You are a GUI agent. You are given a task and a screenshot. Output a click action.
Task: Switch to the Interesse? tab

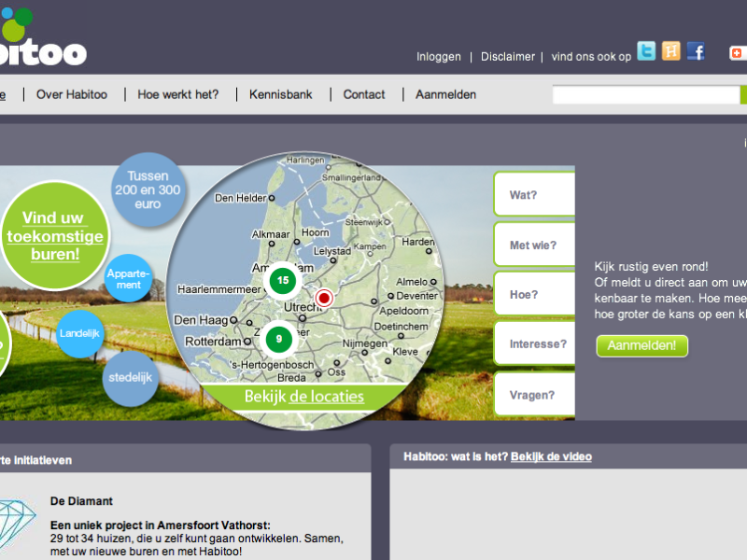534,343
